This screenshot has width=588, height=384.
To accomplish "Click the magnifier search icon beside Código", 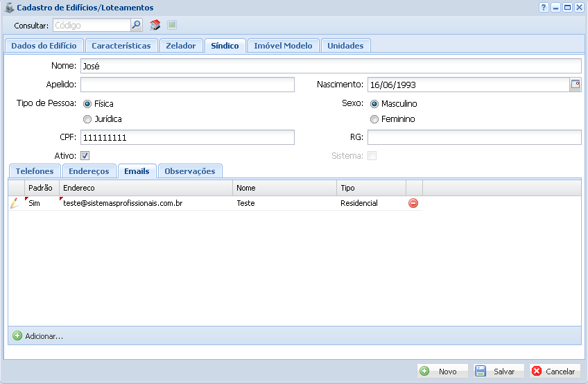I will coord(137,25).
